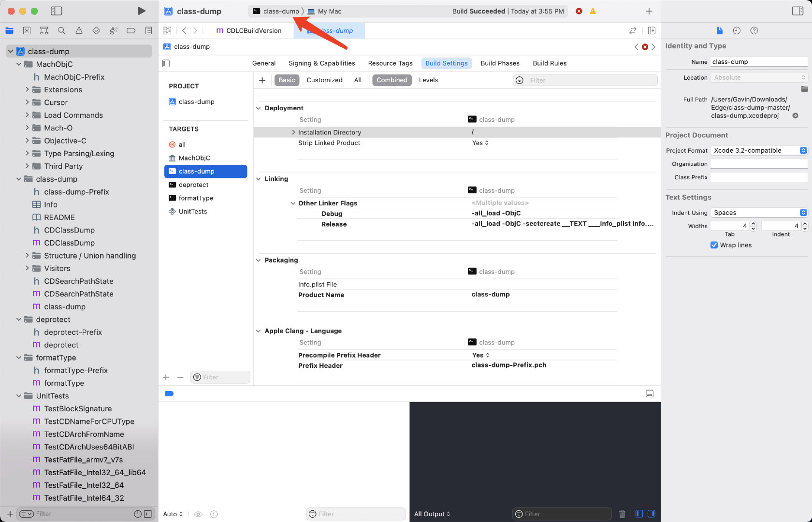Select Basic settings filter

tap(287, 80)
